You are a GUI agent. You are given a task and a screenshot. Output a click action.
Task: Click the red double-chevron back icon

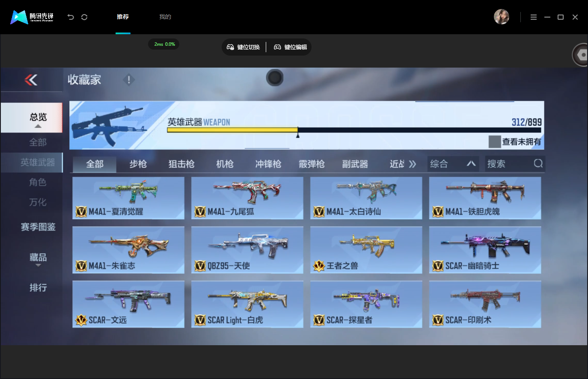click(31, 80)
